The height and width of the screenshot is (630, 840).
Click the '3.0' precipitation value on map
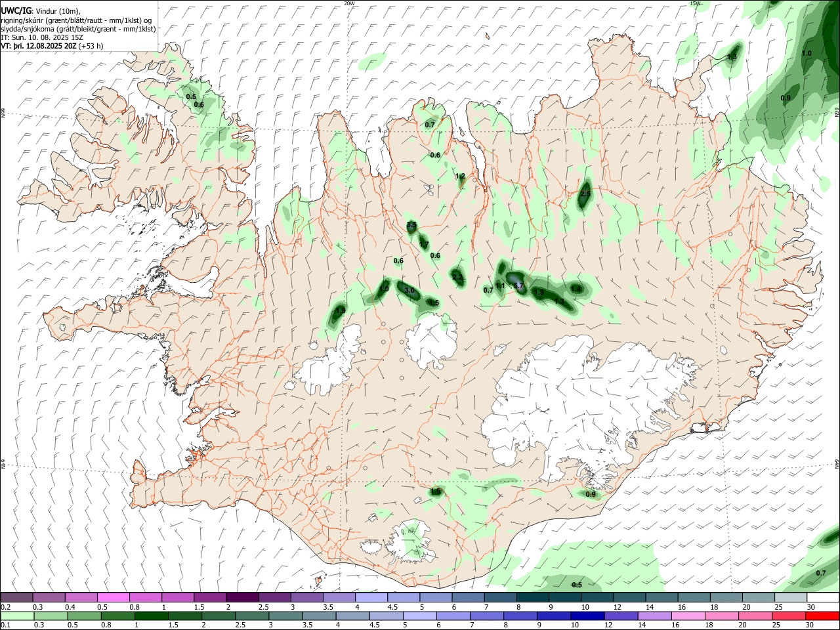(409, 290)
